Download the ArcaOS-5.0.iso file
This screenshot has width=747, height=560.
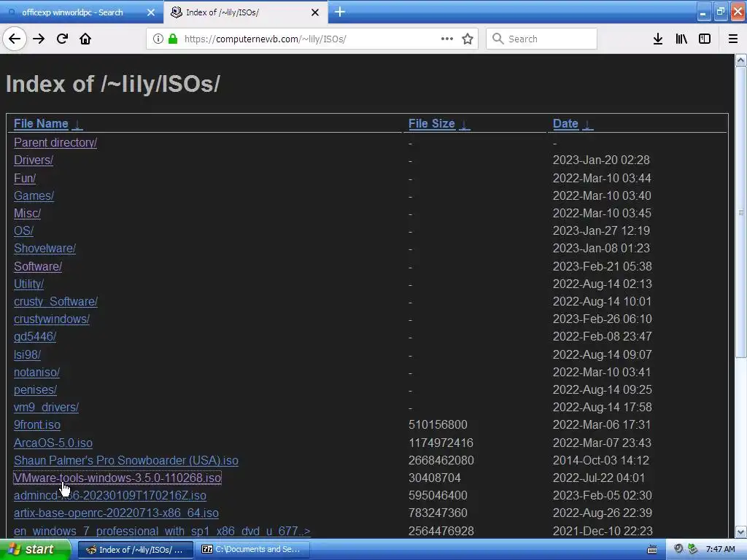click(x=53, y=443)
